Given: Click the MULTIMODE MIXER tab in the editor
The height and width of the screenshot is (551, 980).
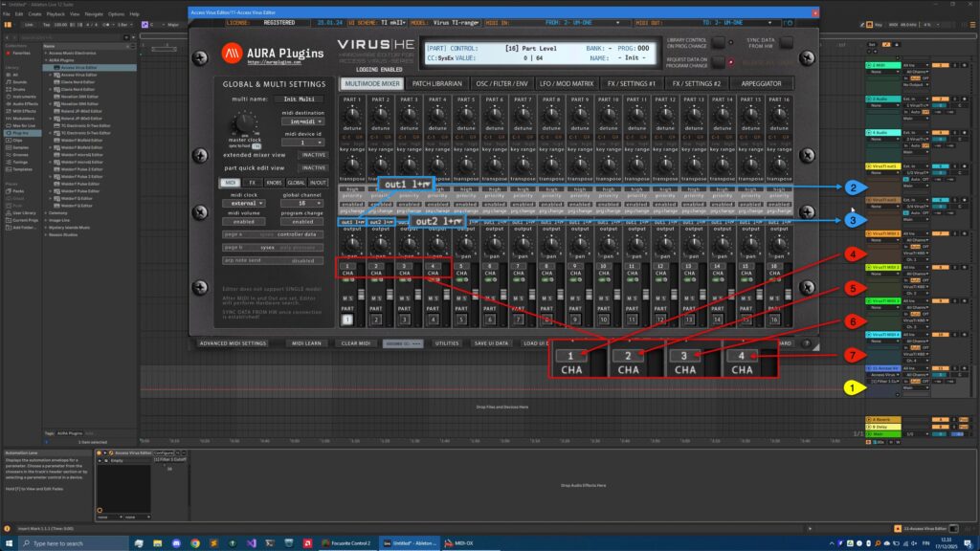Looking at the screenshot, I should 372,83.
